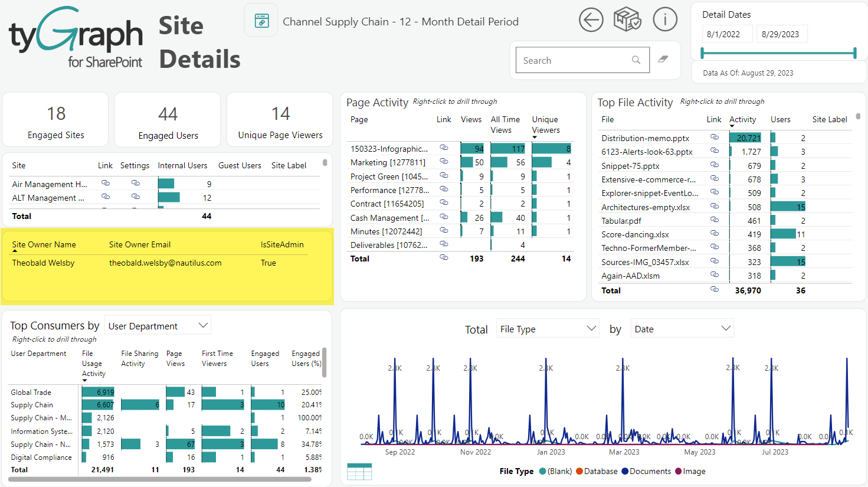Click the eraser icon beside Search box
868x487 pixels.
tap(663, 60)
